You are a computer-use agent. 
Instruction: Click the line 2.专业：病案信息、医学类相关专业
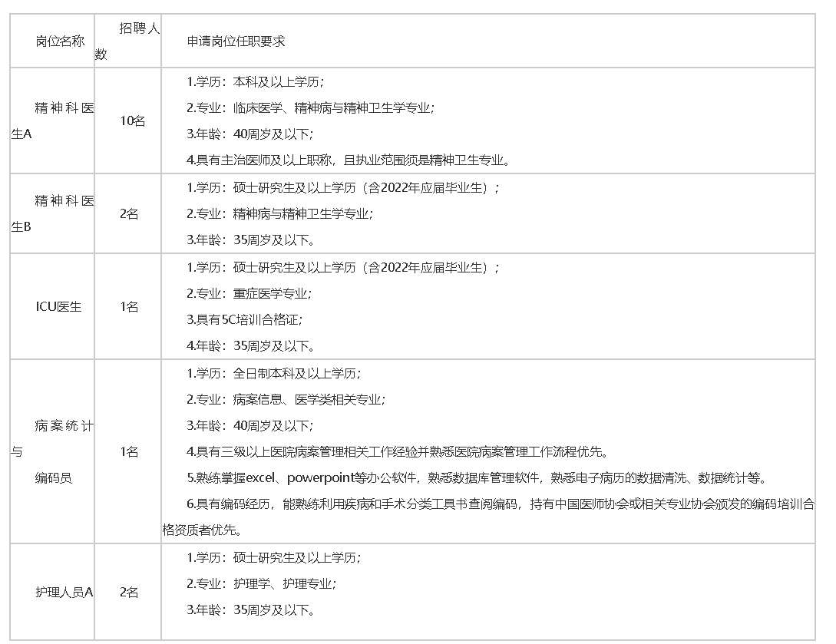coord(286,399)
